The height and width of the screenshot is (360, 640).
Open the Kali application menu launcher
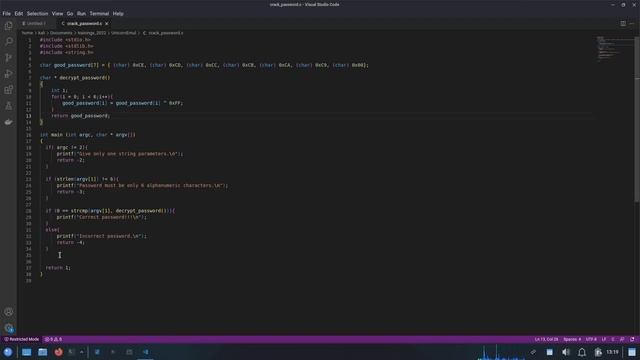(x=8, y=352)
